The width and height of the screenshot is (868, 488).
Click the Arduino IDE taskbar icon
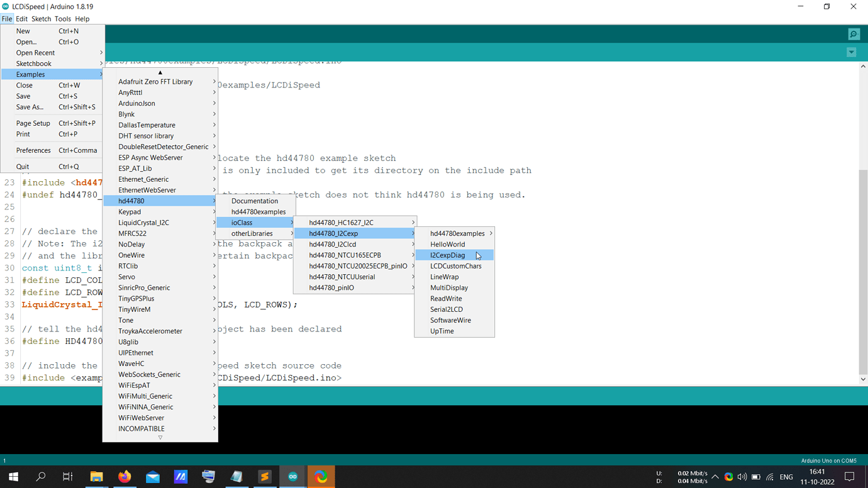tap(292, 477)
